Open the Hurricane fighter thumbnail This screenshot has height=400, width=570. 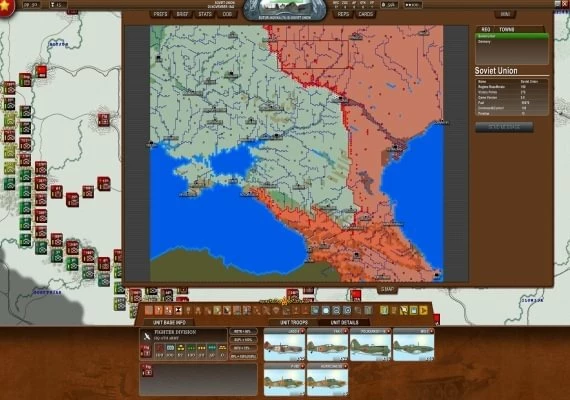tap(328, 379)
